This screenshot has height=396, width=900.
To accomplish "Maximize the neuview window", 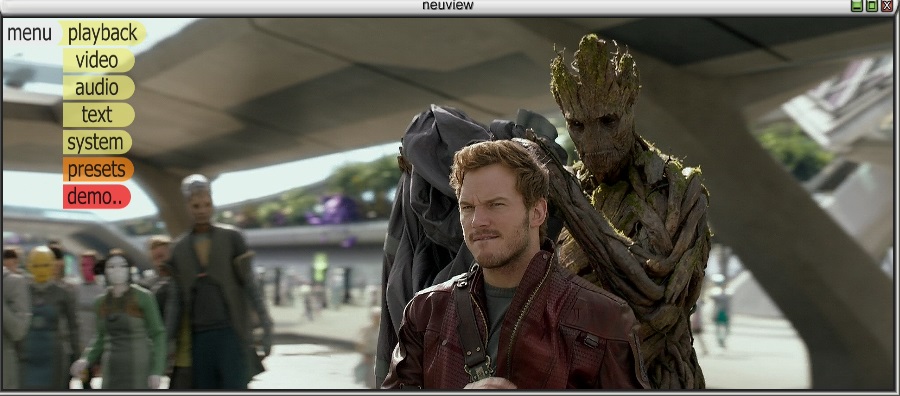I will point(871,6).
